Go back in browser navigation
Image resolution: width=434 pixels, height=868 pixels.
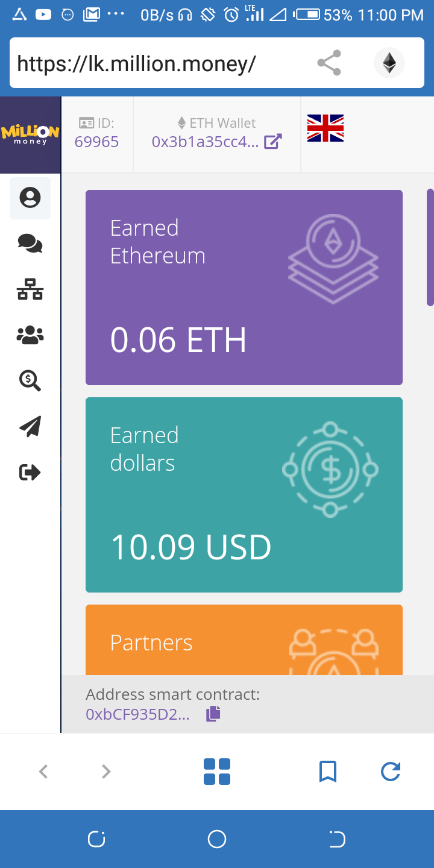pos(43,772)
